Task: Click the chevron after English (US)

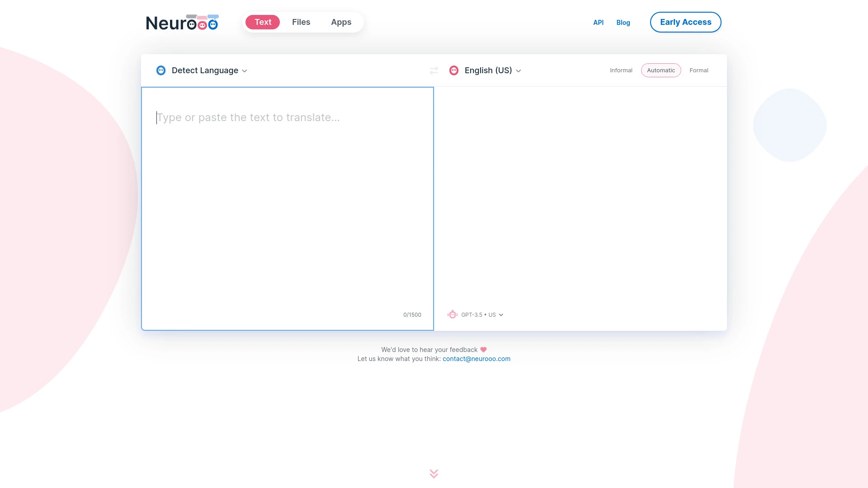Action: (x=519, y=71)
